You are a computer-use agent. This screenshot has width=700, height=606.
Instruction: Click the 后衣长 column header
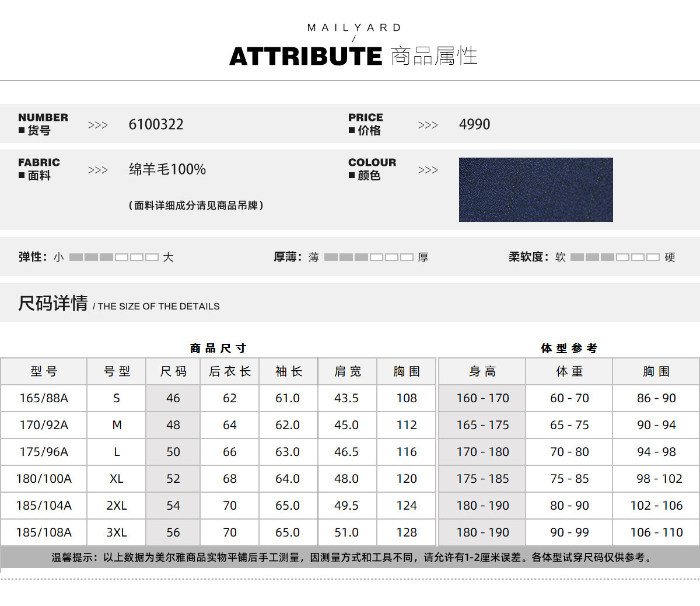click(x=230, y=371)
